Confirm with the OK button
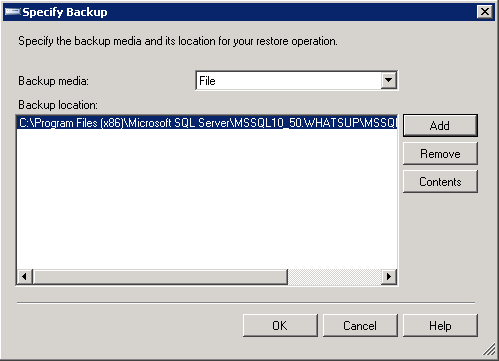The width and height of the screenshot is (499, 361). (x=280, y=325)
